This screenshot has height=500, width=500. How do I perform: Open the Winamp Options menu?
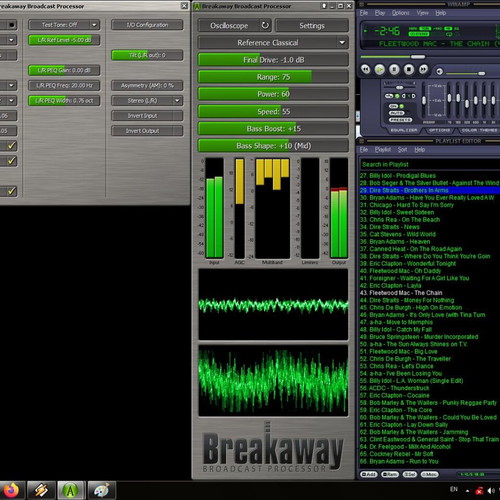point(400,13)
